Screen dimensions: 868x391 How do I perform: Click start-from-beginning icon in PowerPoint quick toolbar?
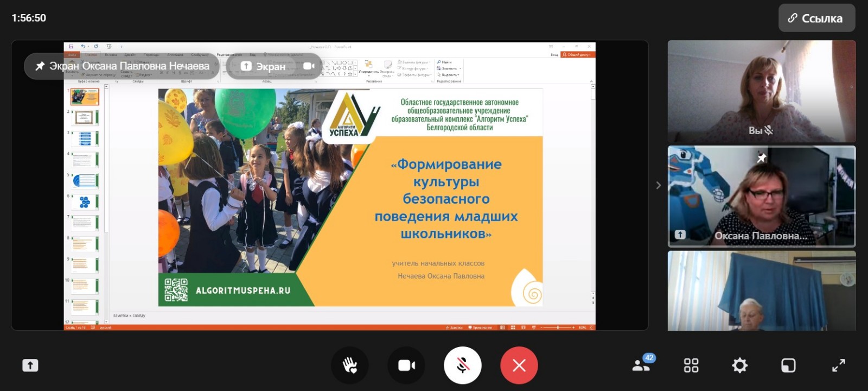coord(109,47)
